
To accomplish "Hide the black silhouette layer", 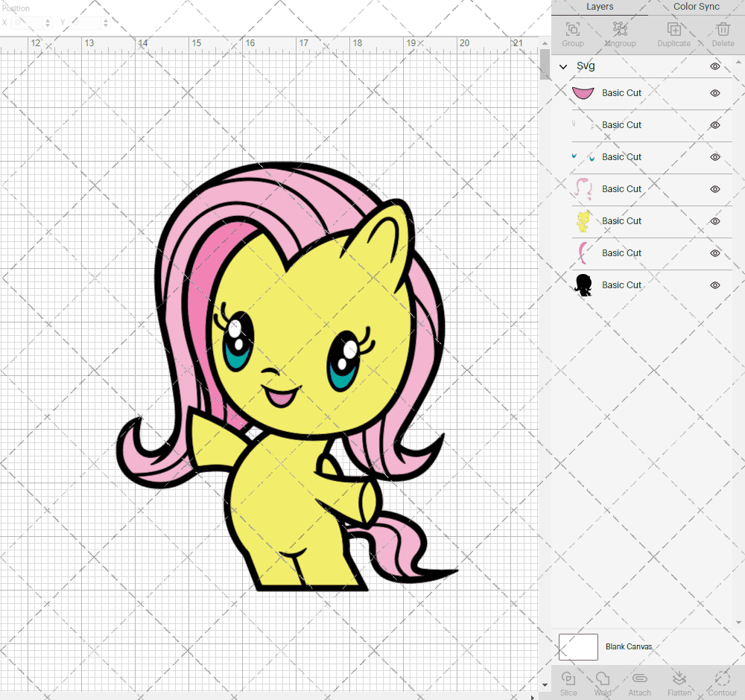I will (x=715, y=285).
